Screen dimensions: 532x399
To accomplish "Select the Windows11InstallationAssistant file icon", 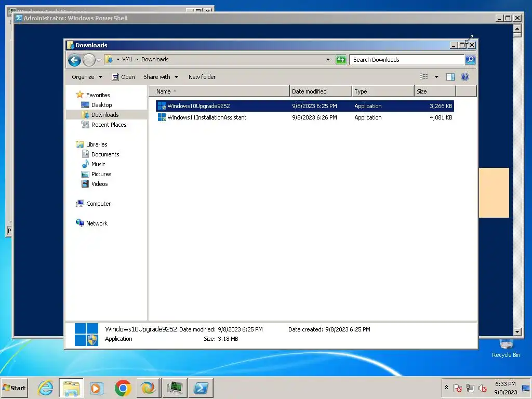I will click(x=162, y=117).
